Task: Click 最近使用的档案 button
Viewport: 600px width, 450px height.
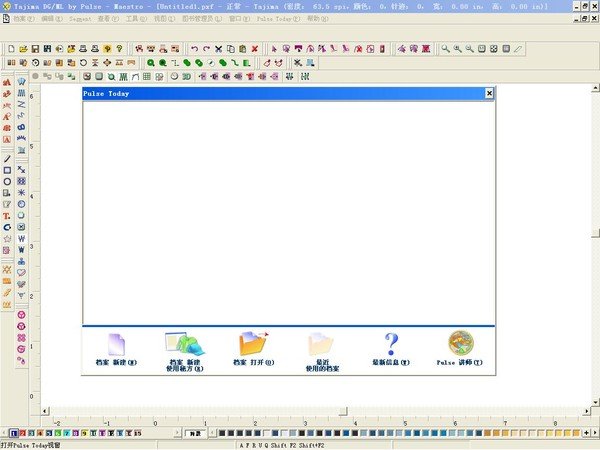Action: [x=322, y=352]
